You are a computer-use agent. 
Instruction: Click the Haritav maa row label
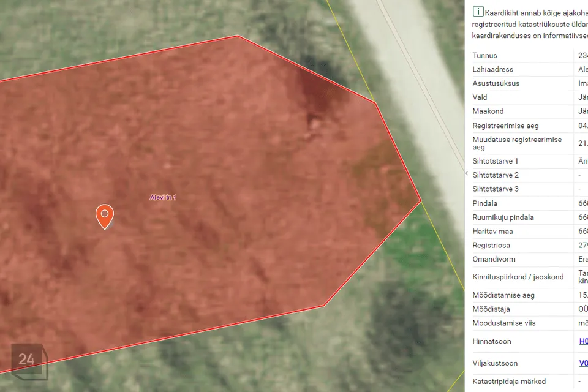pyautogui.click(x=492, y=232)
